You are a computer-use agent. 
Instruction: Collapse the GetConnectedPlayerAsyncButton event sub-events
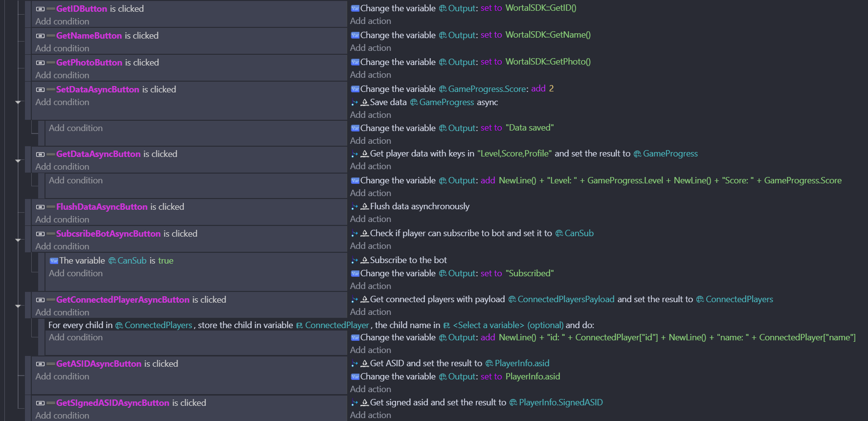click(x=18, y=306)
